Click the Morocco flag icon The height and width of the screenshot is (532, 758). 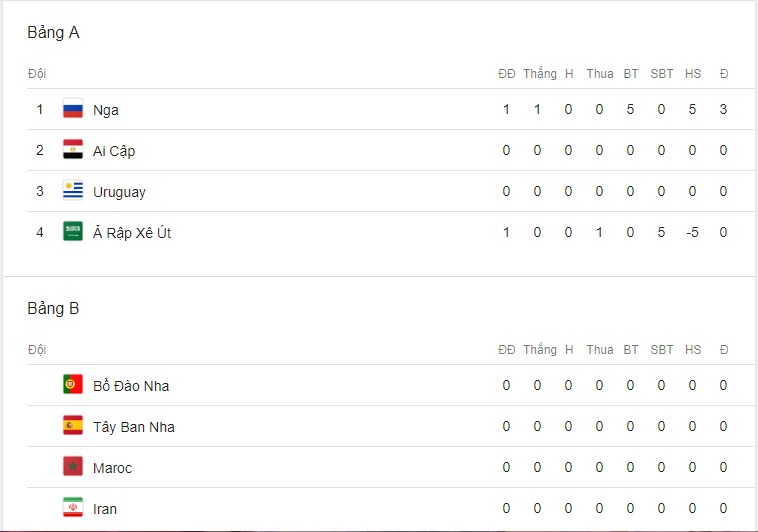pyautogui.click(x=73, y=467)
